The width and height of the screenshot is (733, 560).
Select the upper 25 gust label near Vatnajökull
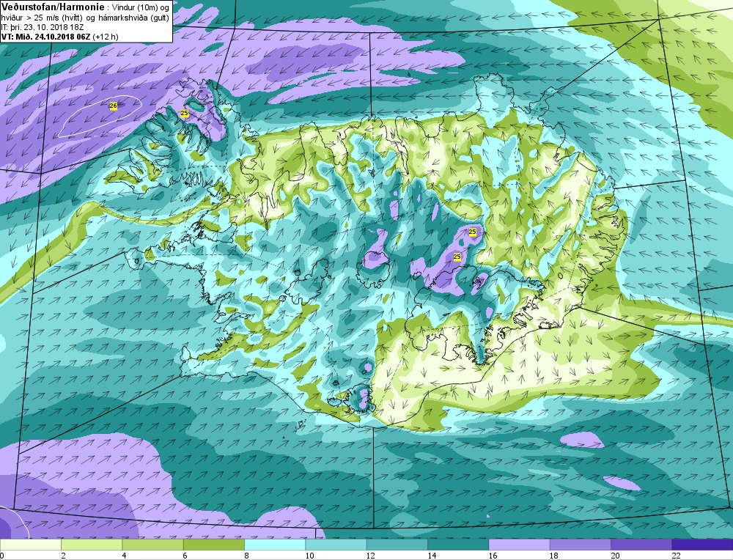click(472, 232)
